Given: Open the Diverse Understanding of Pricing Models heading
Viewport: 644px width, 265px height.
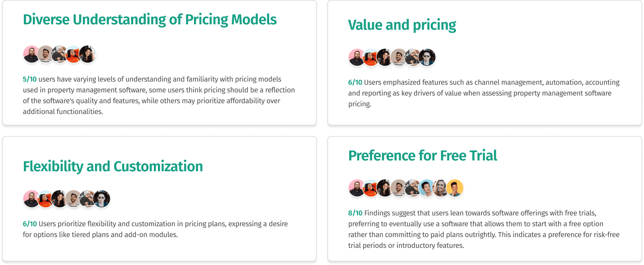Looking at the screenshot, I should coord(150,20).
